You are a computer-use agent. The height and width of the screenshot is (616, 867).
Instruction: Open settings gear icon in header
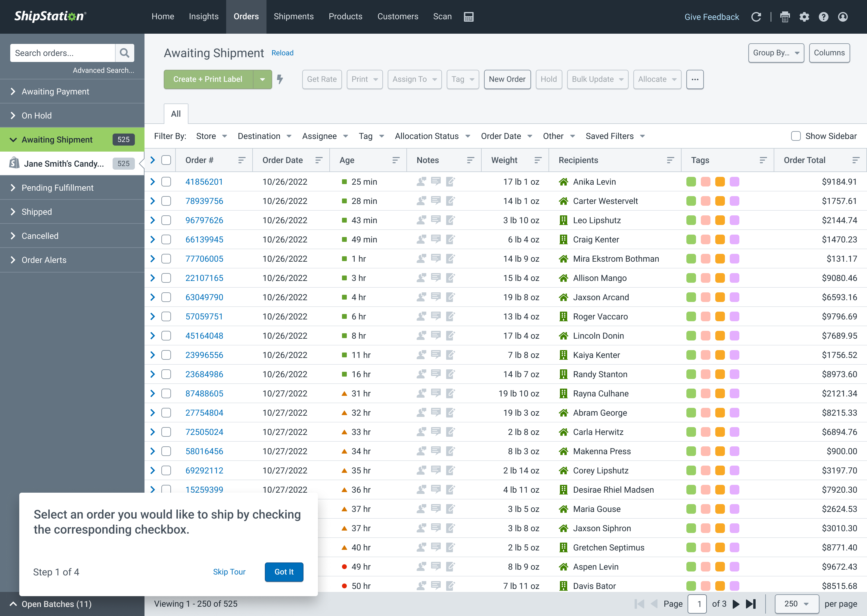tap(804, 17)
